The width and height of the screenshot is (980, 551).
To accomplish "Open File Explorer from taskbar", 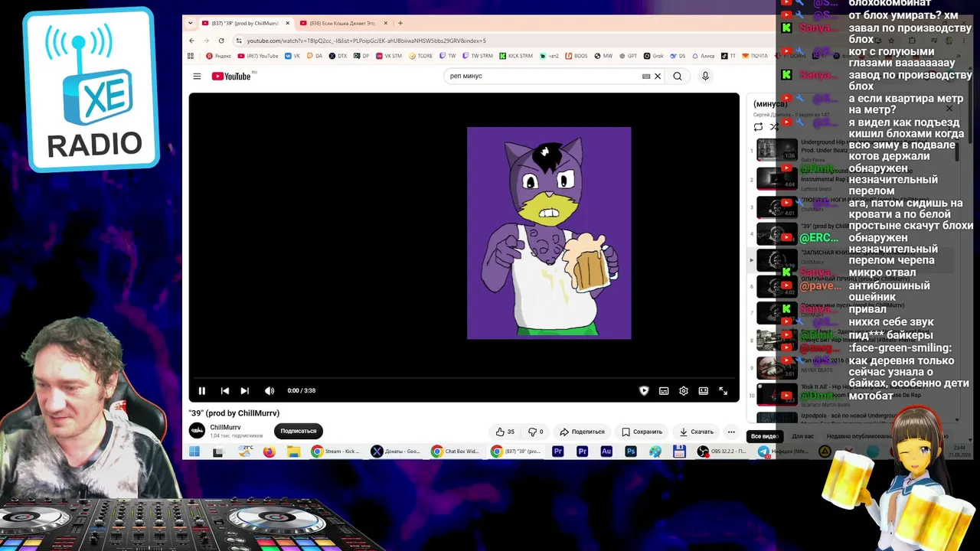I will click(293, 452).
